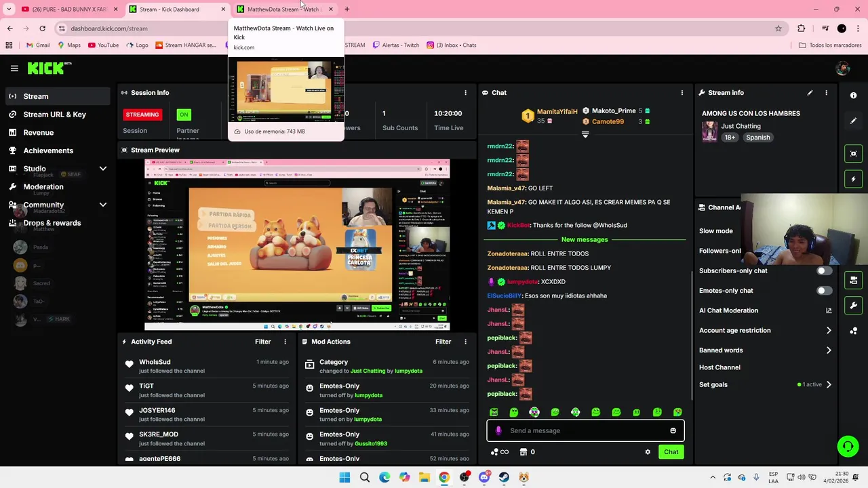Select the lumpydota username in chat
The width and height of the screenshot is (868, 488).
point(522,282)
